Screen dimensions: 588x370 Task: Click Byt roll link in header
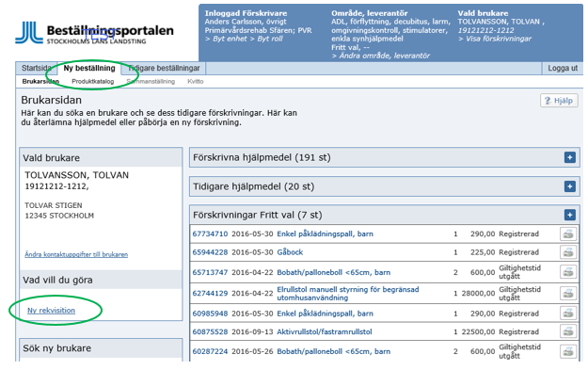266,39
